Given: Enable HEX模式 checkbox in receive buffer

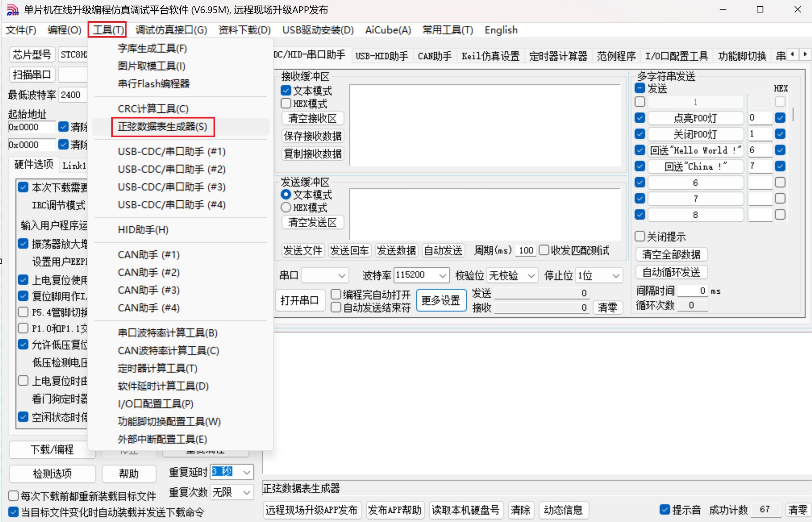Looking at the screenshot, I should pyautogui.click(x=286, y=104).
